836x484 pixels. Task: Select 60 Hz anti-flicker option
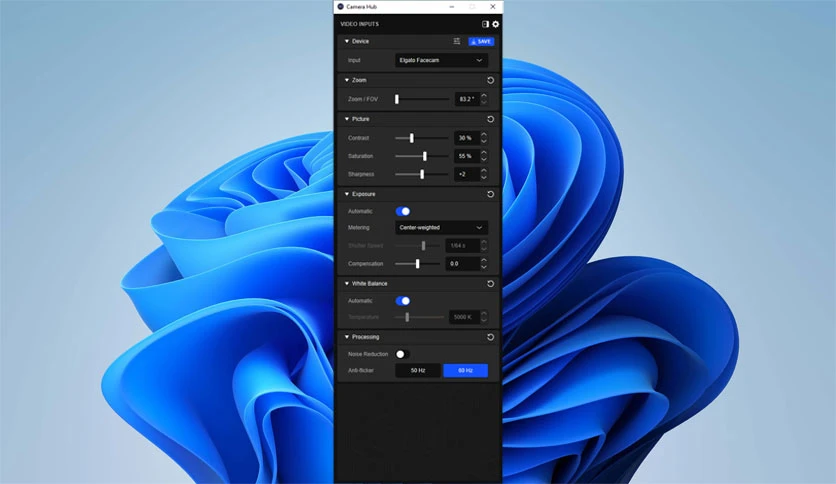point(465,370)
